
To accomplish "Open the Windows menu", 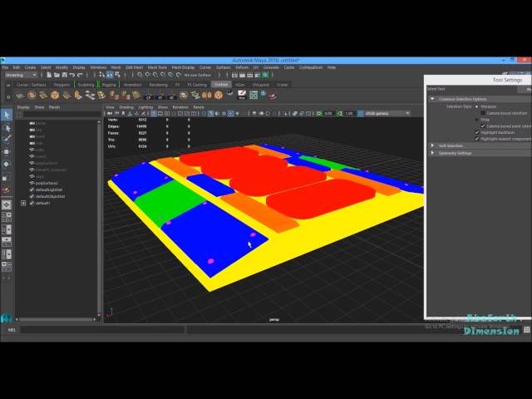I will click(98, 67).
